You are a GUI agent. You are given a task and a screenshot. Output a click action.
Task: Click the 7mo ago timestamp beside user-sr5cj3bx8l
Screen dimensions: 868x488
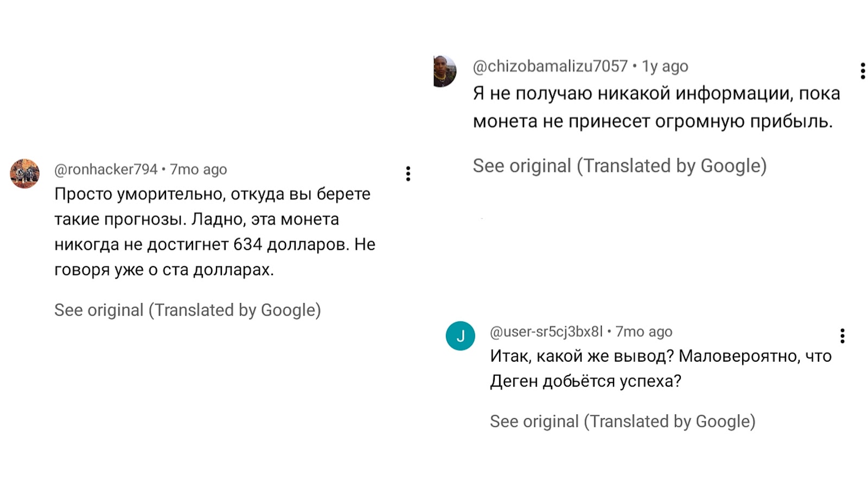click(x=644, y=331)
